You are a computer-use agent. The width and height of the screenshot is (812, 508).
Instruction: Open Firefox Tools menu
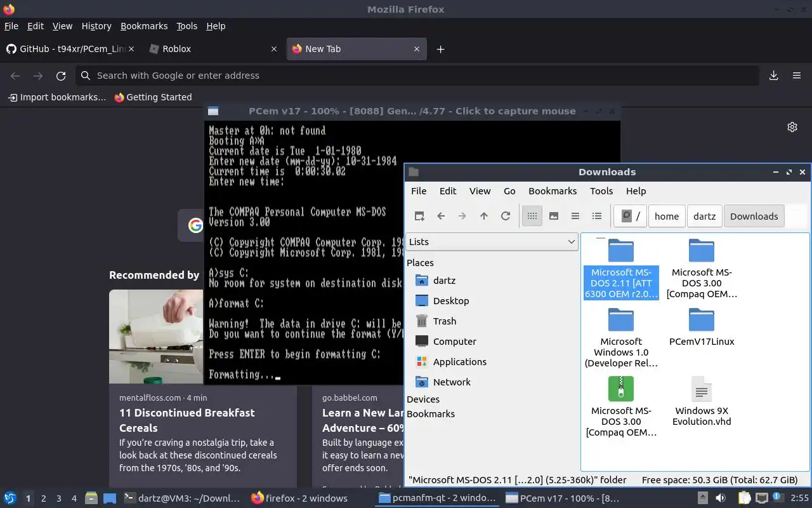[187, 26]
